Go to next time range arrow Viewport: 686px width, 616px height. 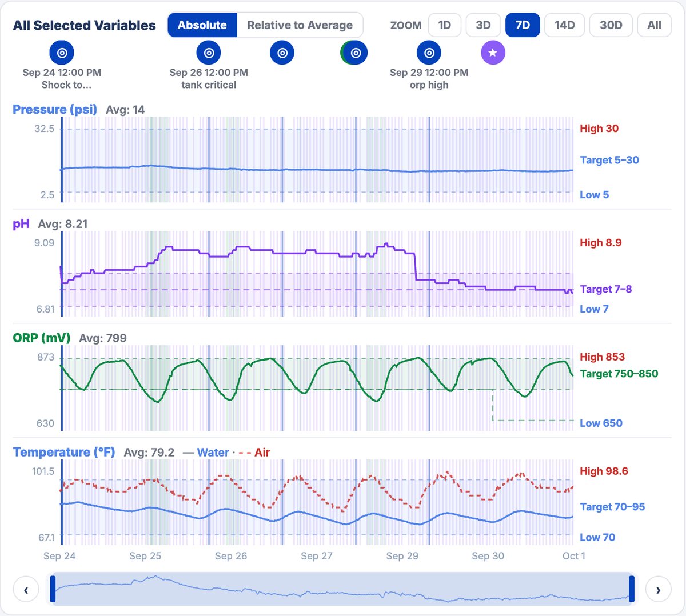[658, 590]
